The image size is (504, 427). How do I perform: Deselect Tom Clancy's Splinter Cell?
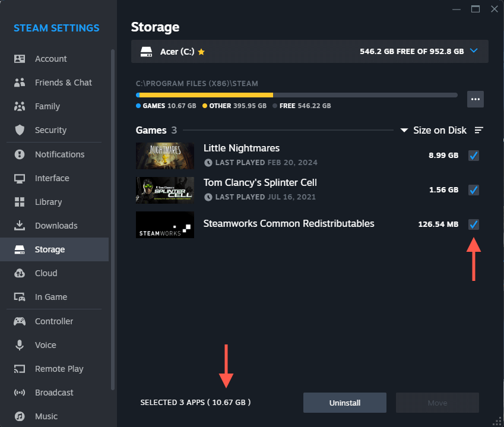473,190
